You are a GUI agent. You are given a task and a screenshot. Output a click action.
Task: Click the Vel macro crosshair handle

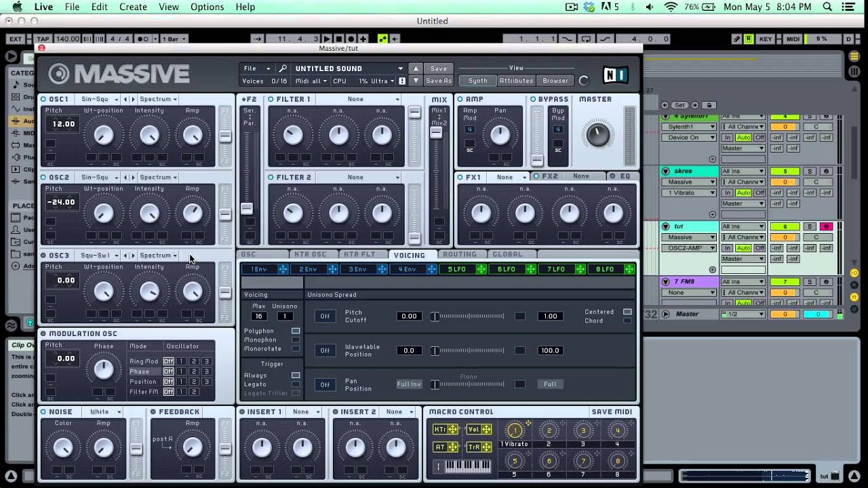coord(487,430)
